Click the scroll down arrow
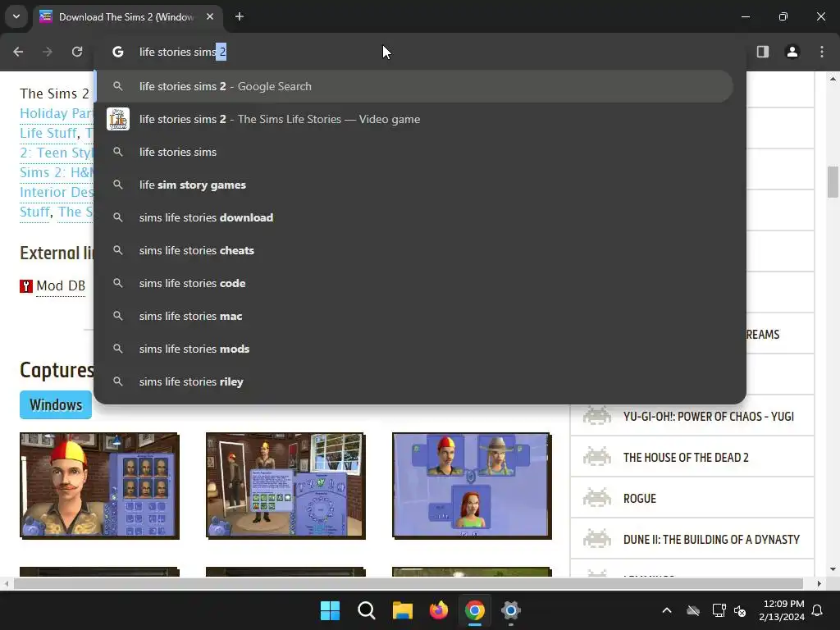 (833, 569)
